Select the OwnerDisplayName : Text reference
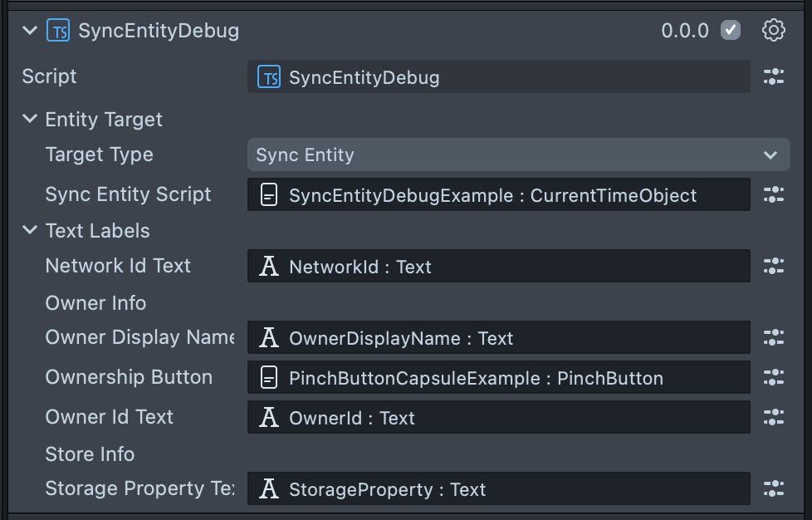This screenshot has width=812, height=520. [x=498, y=338]
